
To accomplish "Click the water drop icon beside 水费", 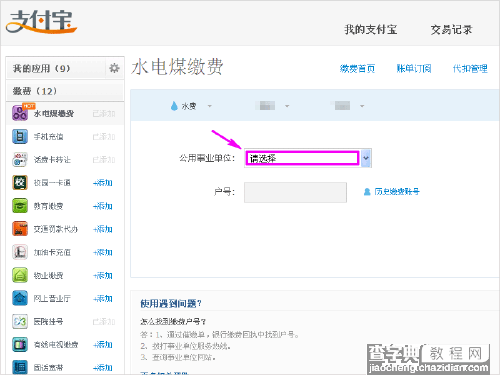I will point(174,106).
